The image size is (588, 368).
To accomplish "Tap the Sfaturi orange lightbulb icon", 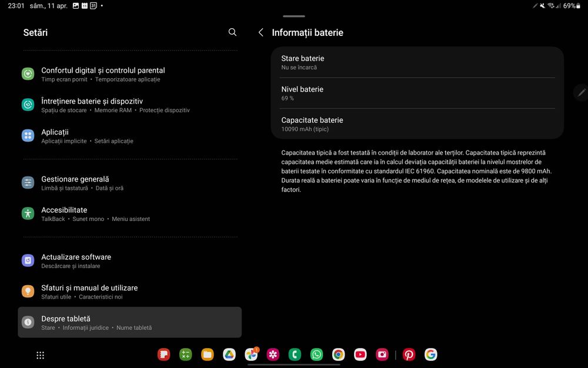I will (x=28, y=291).
